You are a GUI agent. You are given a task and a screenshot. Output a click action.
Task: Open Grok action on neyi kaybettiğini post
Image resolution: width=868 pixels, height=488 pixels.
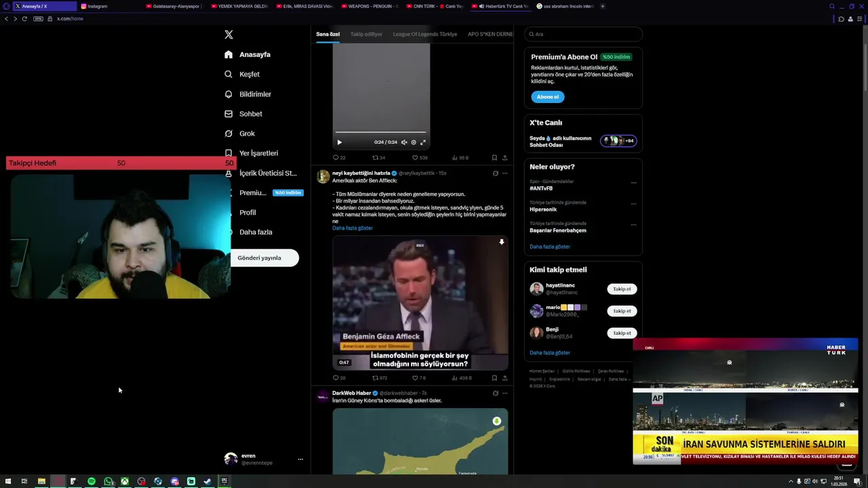click(x=495, y=174)
